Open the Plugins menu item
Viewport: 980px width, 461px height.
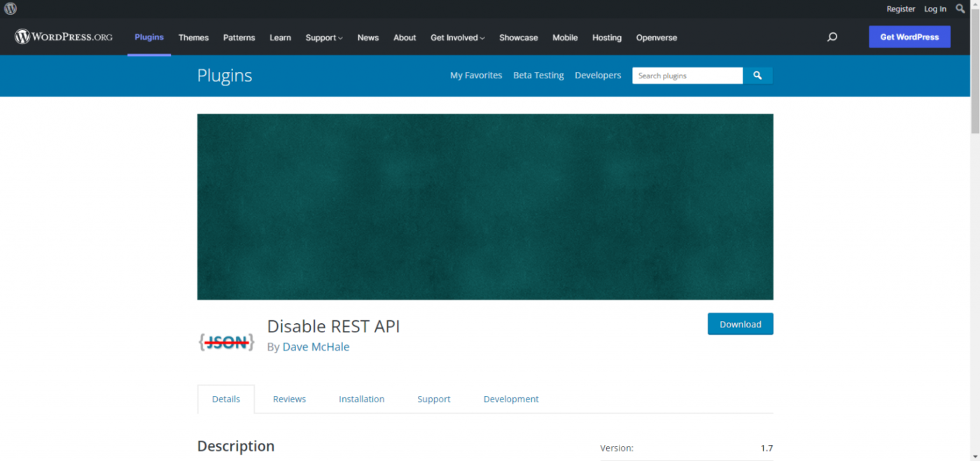pos(149,37)
